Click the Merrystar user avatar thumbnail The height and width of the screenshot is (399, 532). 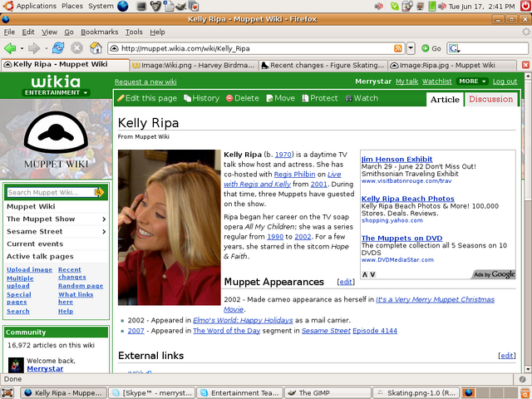coord(16,365)
